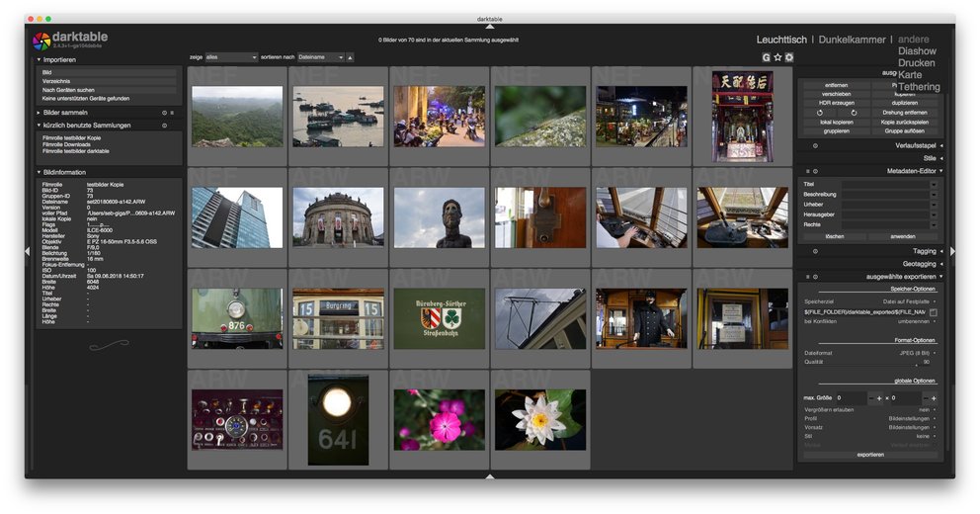Open the Titel field suggestions arrow
The height and width of the screenshot is (514, 980).
(x=934, y=185)
